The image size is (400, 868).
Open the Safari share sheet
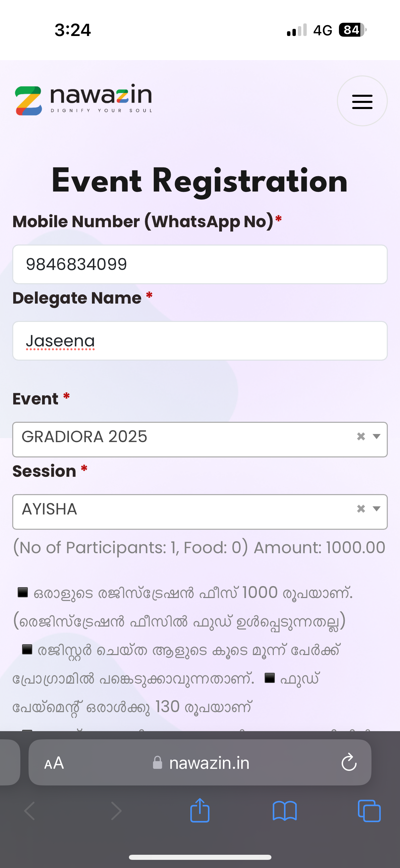tap(200, 810)
